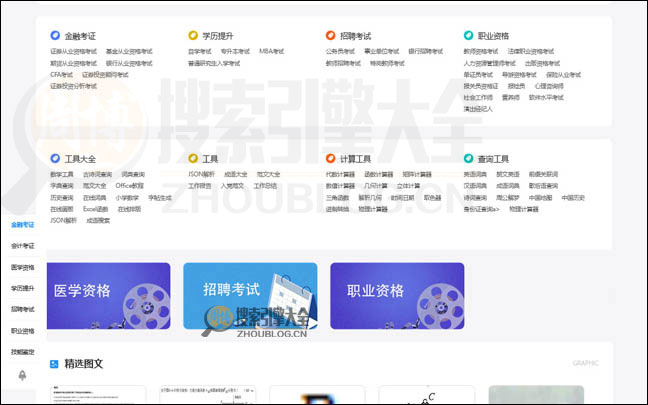Open the 导游资格考试 link
This screenshot has width=648, height=405.
tap(519, 75)
